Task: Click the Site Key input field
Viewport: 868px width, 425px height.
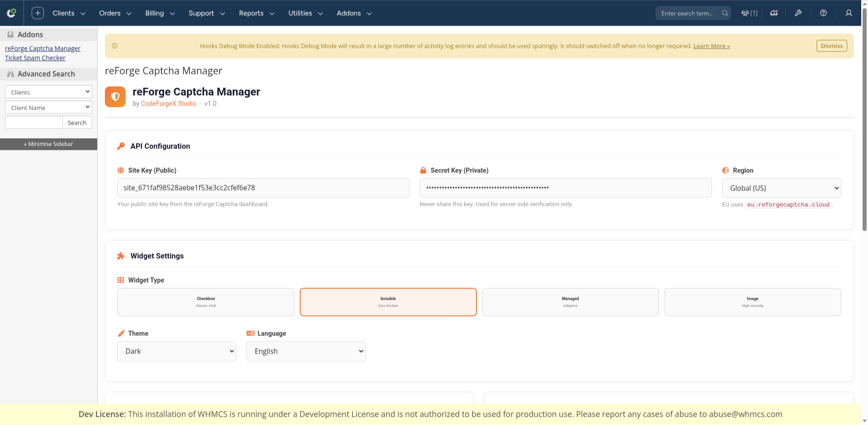Action: tap(263, 188)
